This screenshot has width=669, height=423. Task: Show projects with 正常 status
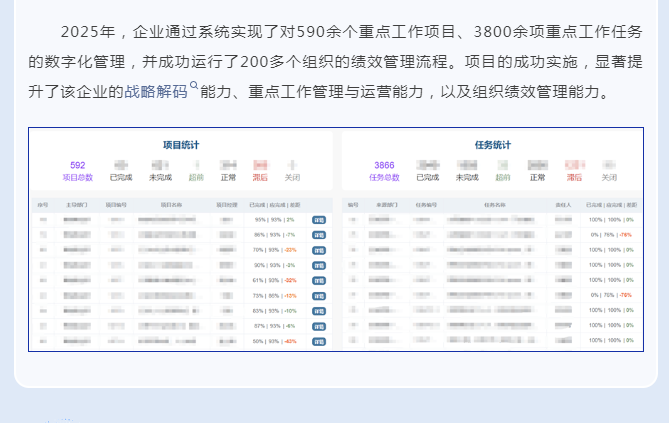(228, 176)
